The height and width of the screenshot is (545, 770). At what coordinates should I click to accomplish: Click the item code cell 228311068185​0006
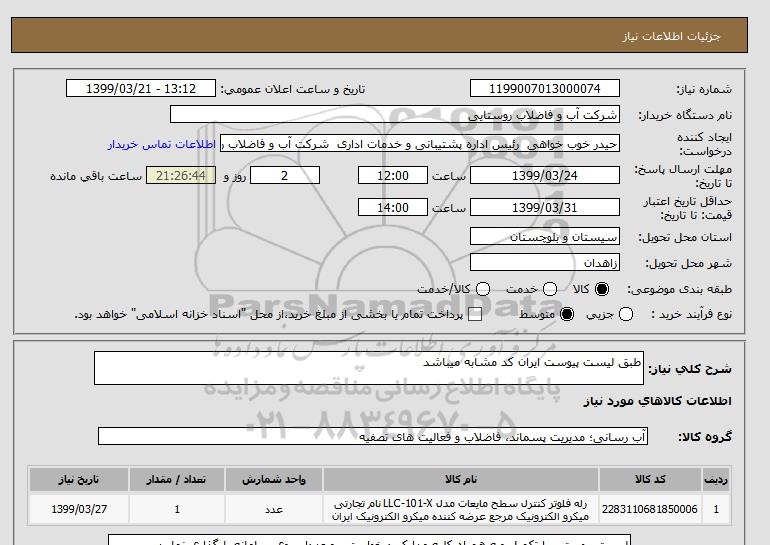[650, 510]
